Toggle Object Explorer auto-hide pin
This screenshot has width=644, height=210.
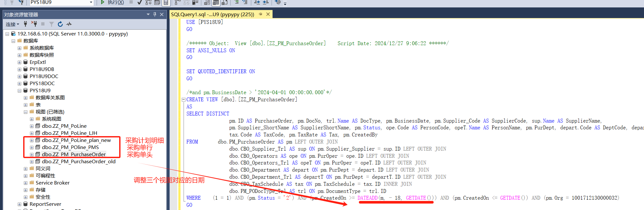click(x=155, y=15)
